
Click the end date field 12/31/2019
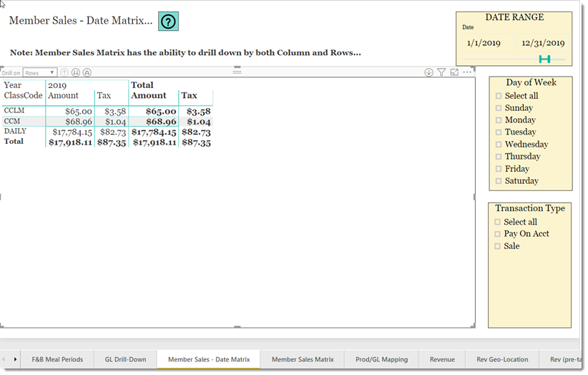pos(543,43)
